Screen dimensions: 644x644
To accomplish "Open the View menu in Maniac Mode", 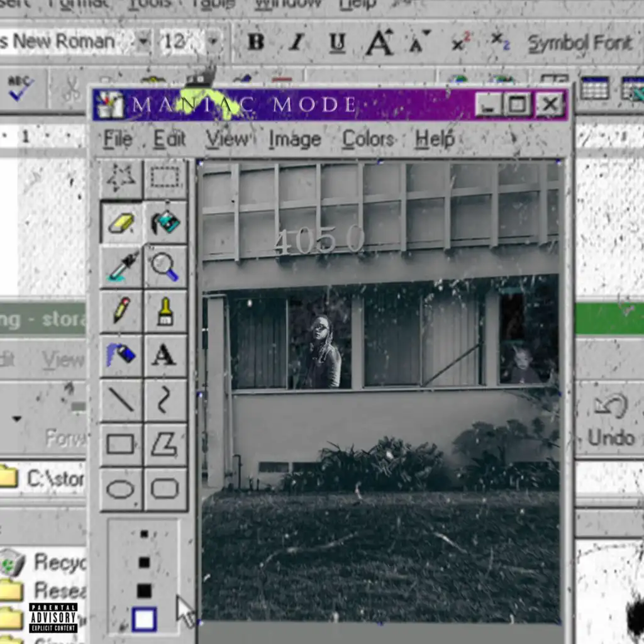I will [227, 139].
